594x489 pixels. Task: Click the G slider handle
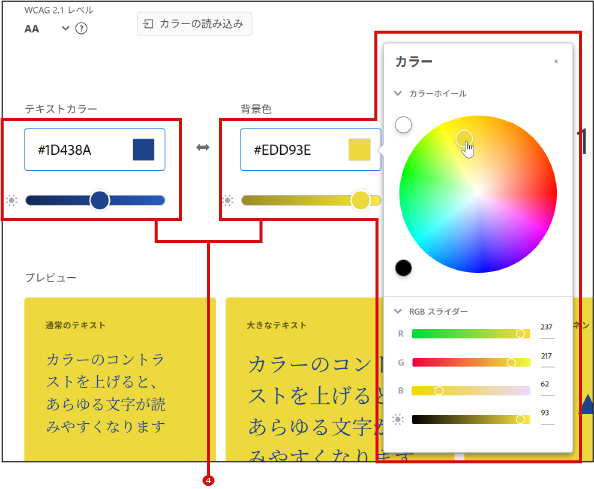(x=511, y=362)
